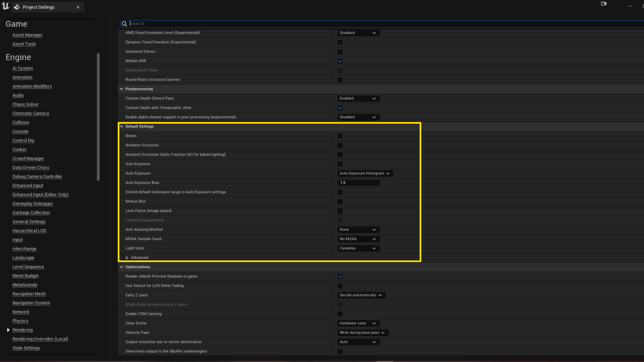Click the Postprocessing section collapse arrow

point(121,89)
